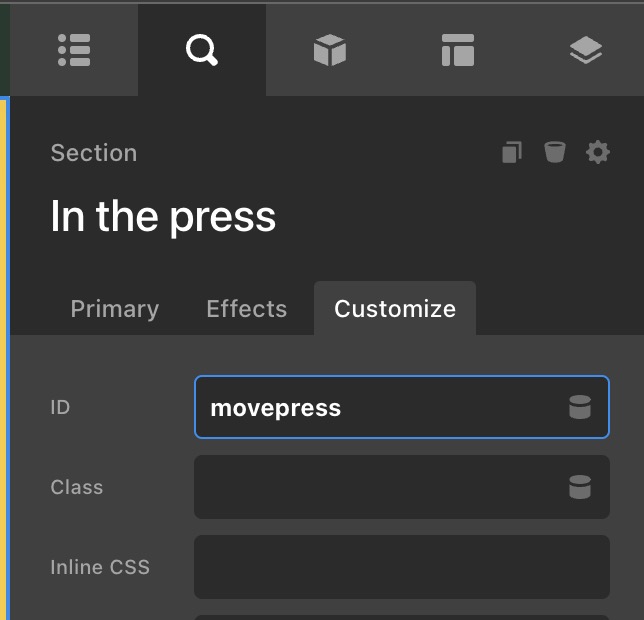Screen dimensions: 644x620
Task: Delete the section with trash icon
Action: 555,152
